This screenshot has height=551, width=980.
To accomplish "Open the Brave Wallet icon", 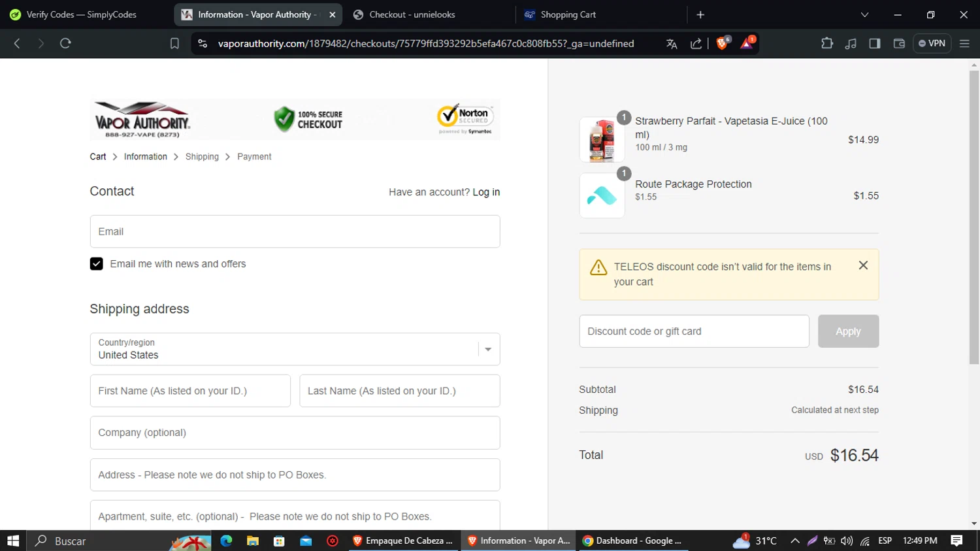I will 899,44.
